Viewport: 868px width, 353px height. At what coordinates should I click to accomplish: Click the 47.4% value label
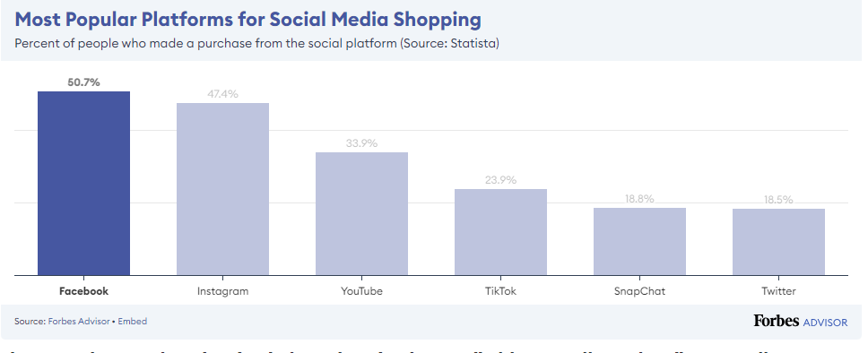222,94
